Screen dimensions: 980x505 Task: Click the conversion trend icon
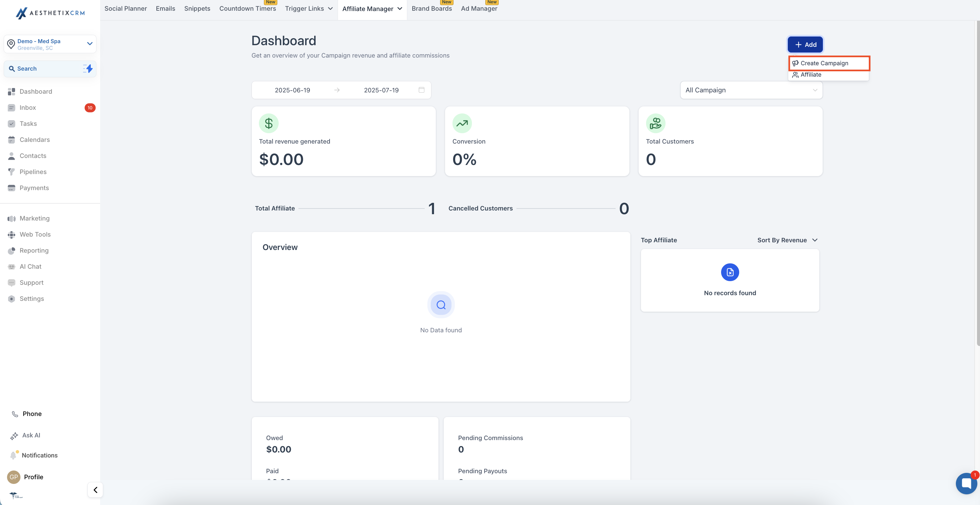click(x=462, y=123)
